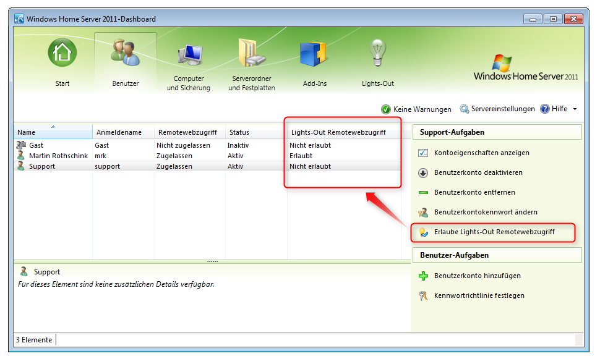
Task: Open Serverordner und Festplatten icon
Action: (x=251, y=53)
